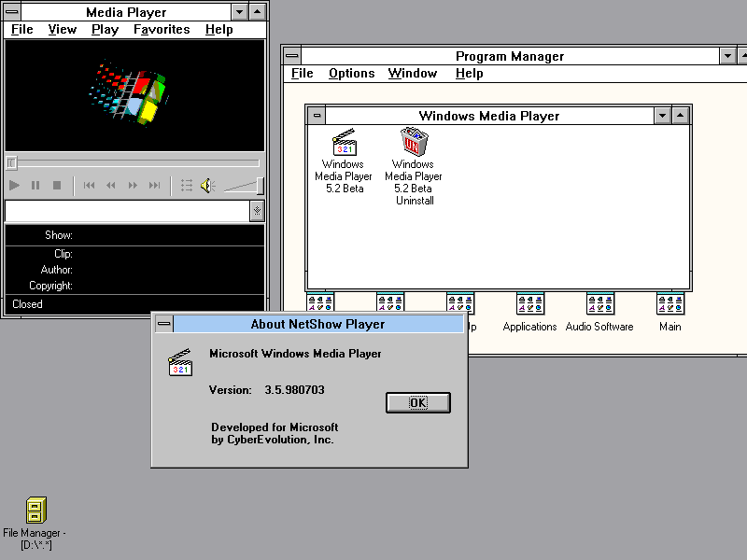This screenshot has width=747, height=560.
Task: Click the "Author:" label in Media Player
Action: [57, 270]
